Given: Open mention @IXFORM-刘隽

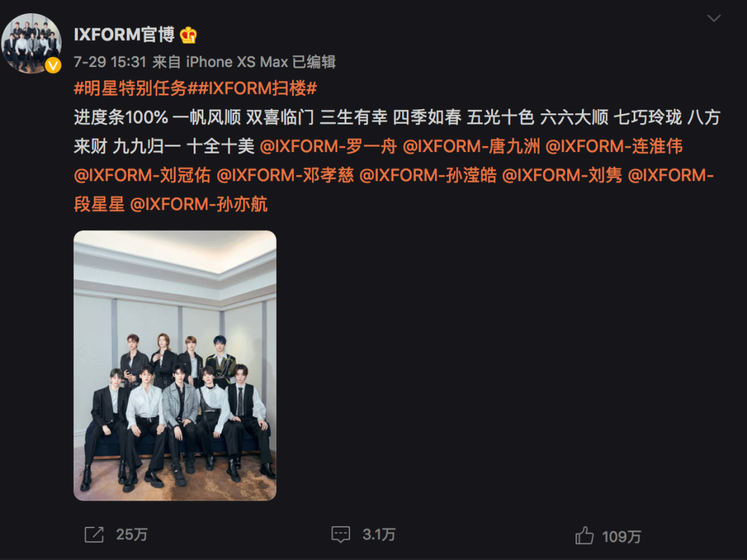Looking at the screenshot, I should pyautogui.click(x=562, y=175).
